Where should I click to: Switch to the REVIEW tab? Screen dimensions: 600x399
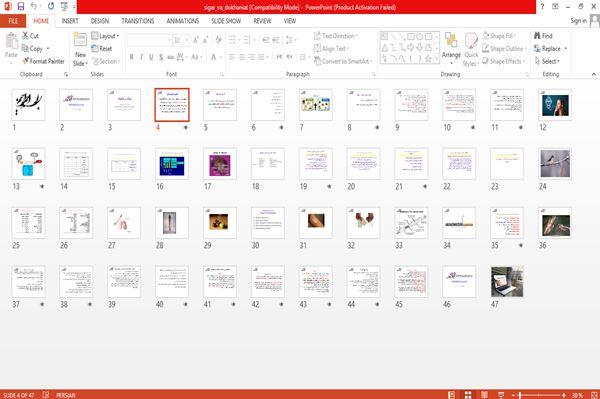coord(262,21)
